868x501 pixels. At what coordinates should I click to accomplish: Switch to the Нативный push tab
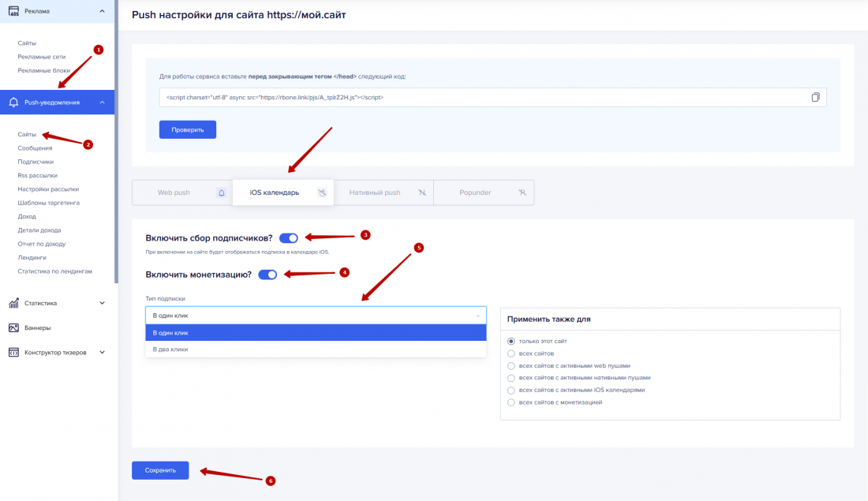point(383,193)
